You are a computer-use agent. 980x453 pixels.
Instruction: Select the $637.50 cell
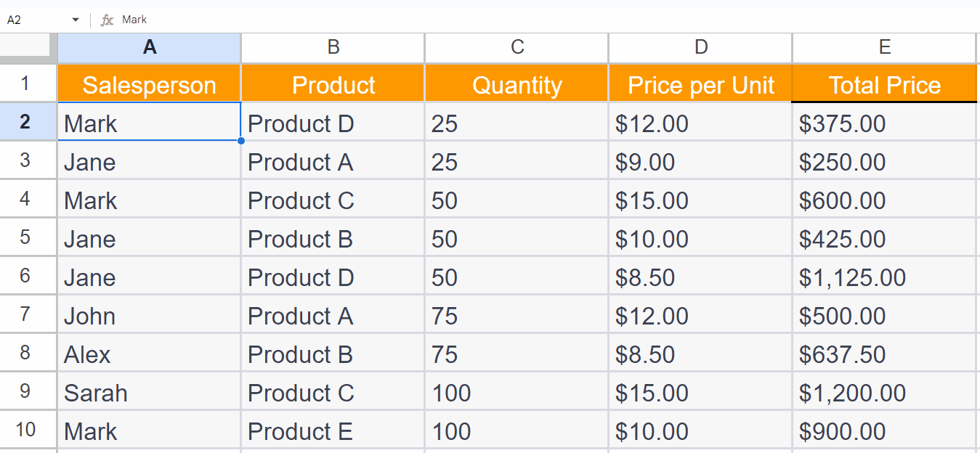click(884, 354)
